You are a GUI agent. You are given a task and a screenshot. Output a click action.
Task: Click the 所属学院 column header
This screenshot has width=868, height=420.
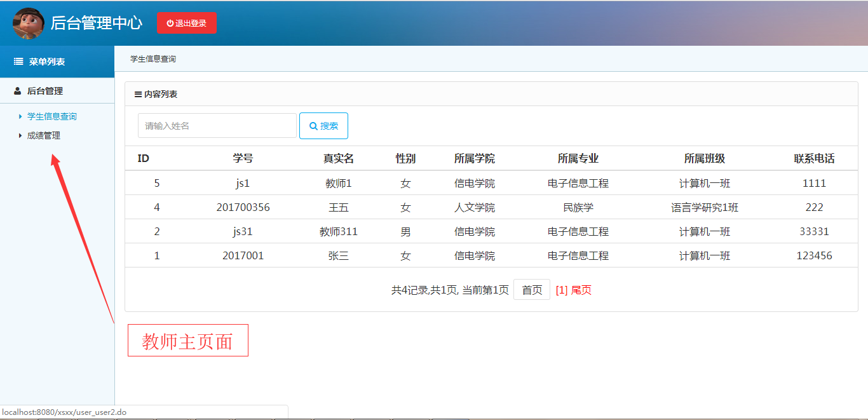coord(475,158)
